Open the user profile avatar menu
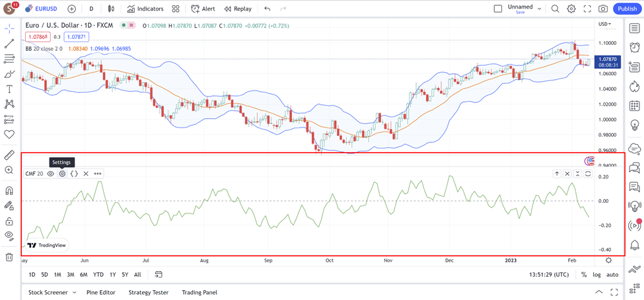The image size is (644, 300). coord(11,8)
